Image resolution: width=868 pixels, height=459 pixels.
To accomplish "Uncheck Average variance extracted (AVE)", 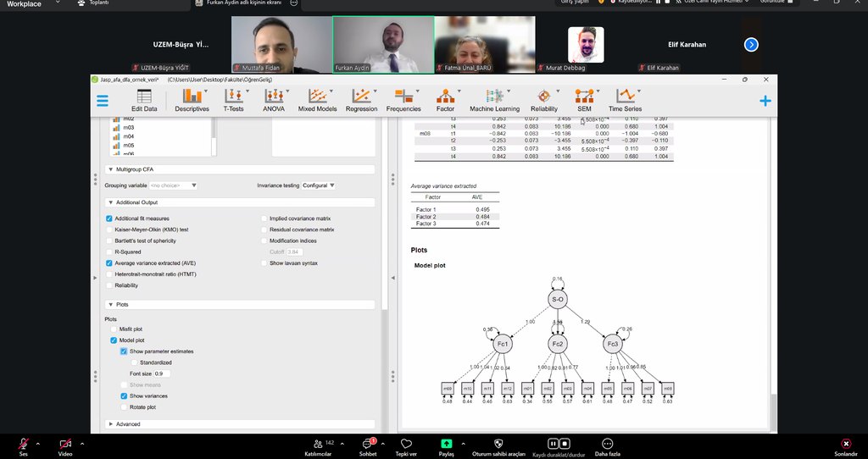I will pos(109,263).
